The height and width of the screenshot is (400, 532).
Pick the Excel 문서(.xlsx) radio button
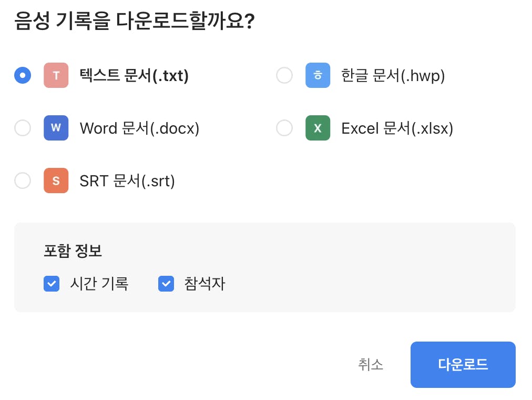(284, 128)
